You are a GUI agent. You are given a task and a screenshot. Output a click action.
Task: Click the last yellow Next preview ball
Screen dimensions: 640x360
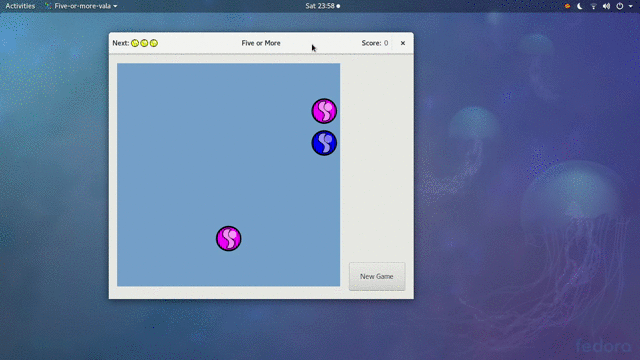tap(154, 43)
